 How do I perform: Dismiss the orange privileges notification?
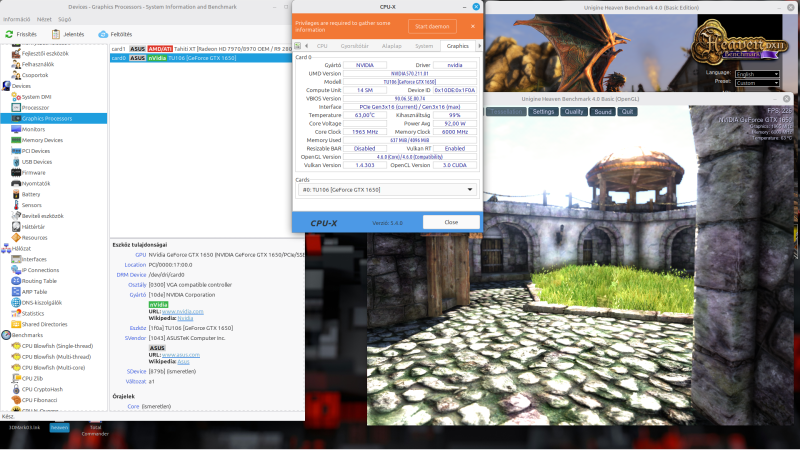click(x=472, y=27)
